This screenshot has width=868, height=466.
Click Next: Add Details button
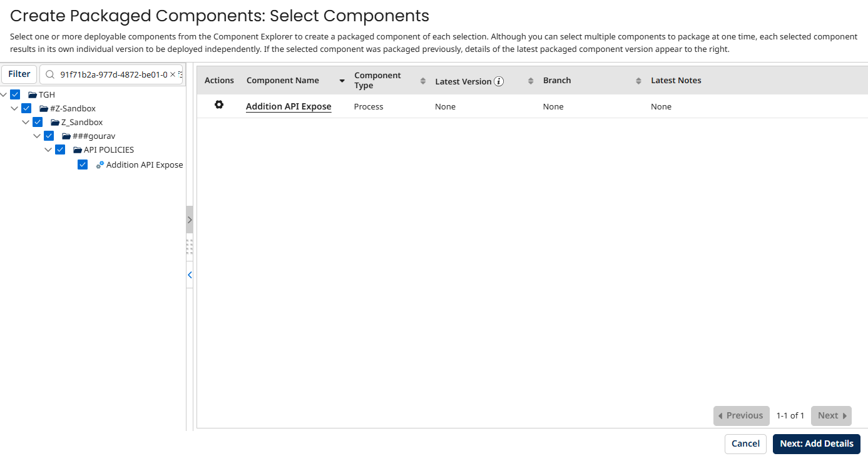tap(816, 443)
